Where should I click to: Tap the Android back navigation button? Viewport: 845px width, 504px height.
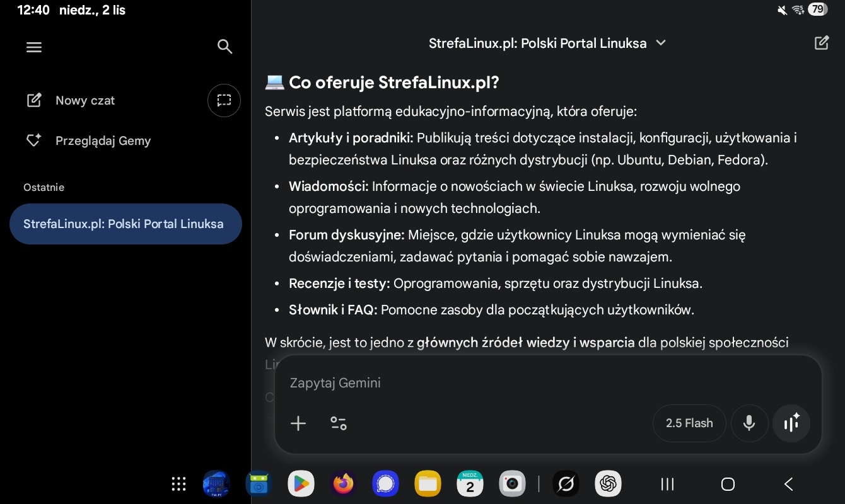[x=788, y=484]
